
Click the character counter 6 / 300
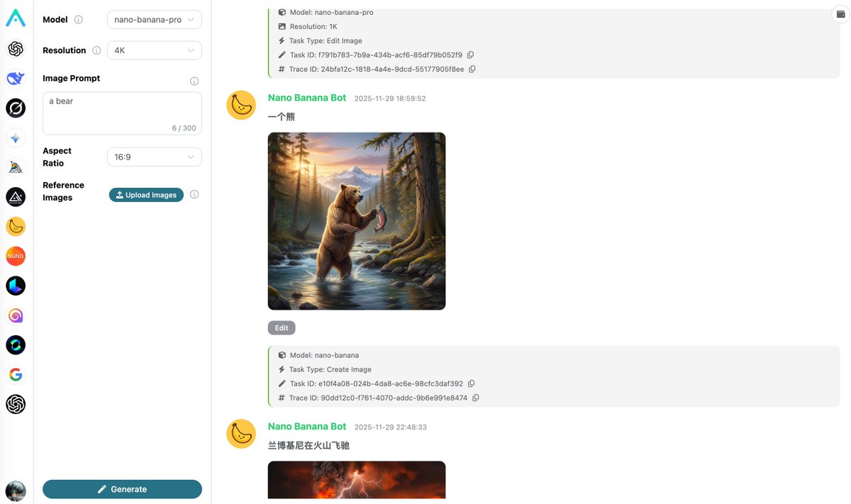(x=184, y=128)
